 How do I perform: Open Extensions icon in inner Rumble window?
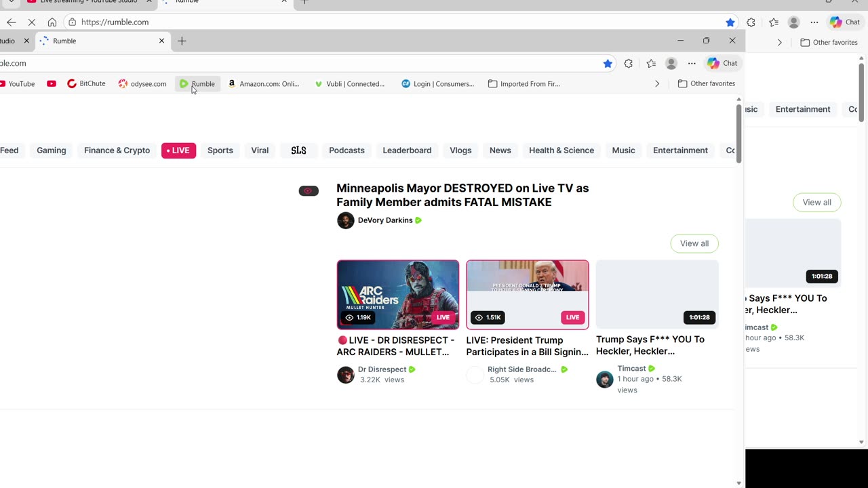pyautogui.click(x=629, y=63)
